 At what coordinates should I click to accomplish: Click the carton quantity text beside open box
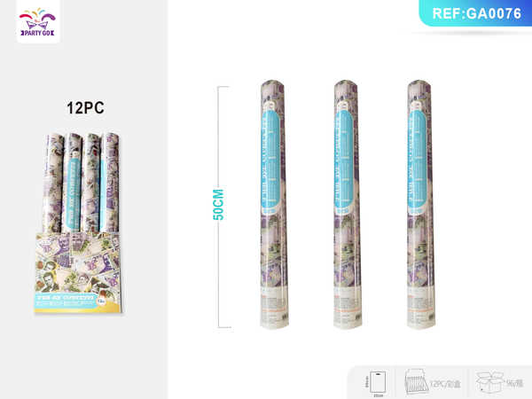coord(514,384)
